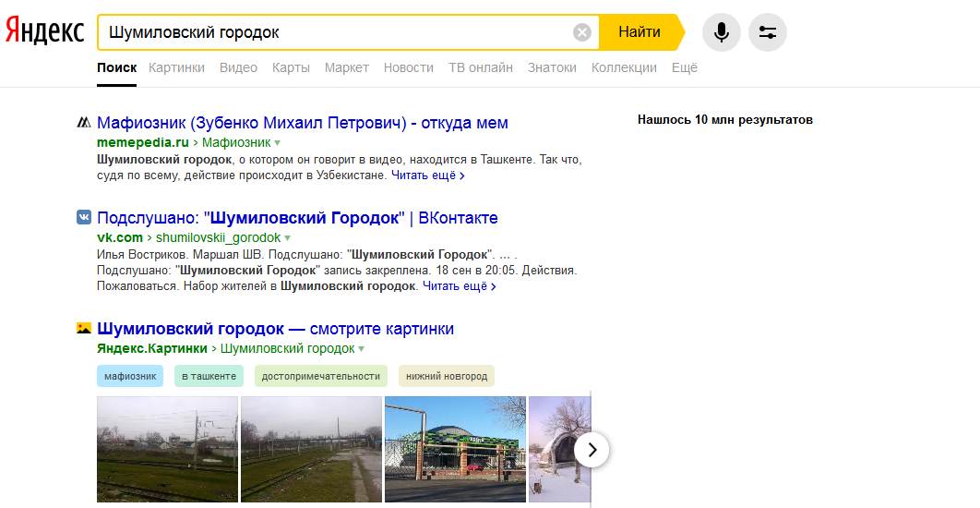Open the Маркет tab
Image resolution: width=980 pixels, height=508 pixels.
point(347,67)
